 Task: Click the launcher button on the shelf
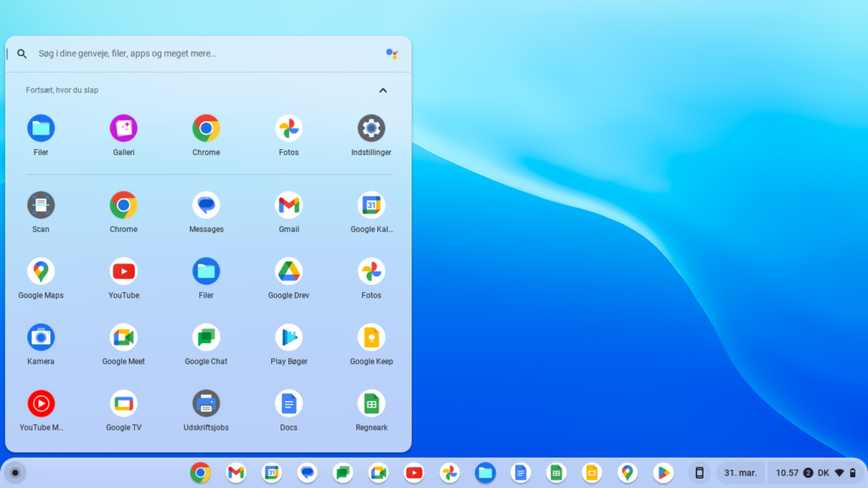pos(15,473)
